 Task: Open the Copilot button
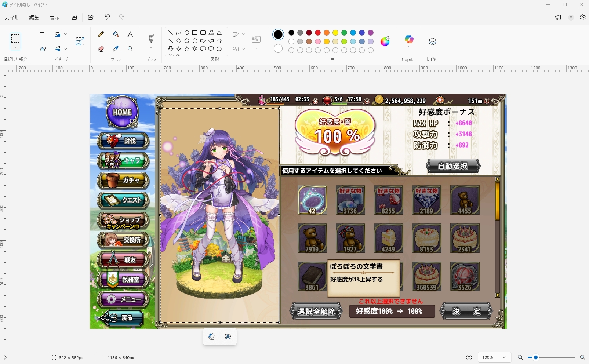pos(409,40)
